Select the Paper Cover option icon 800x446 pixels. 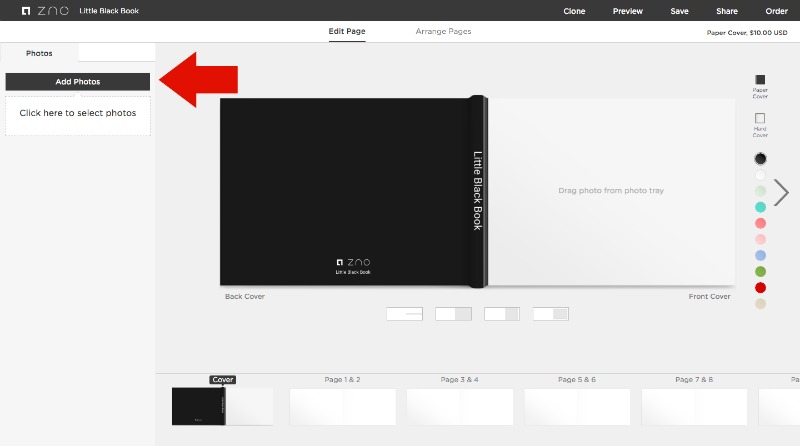point(760,80)
